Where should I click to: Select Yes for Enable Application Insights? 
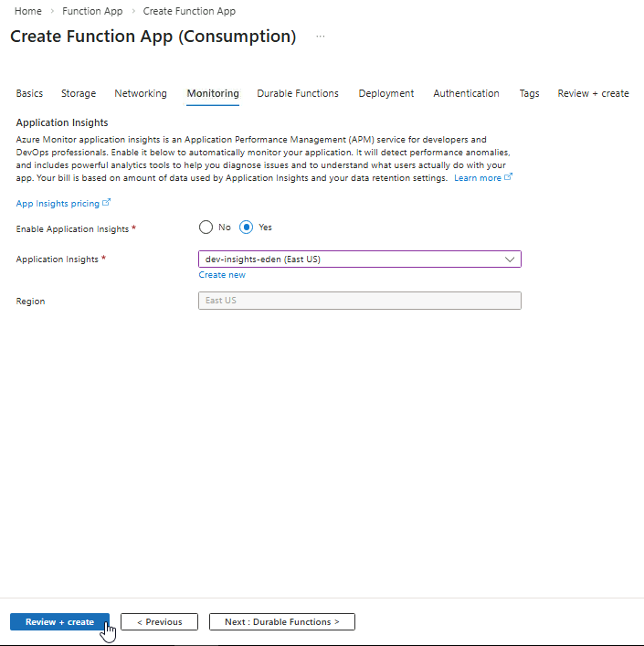246,228
